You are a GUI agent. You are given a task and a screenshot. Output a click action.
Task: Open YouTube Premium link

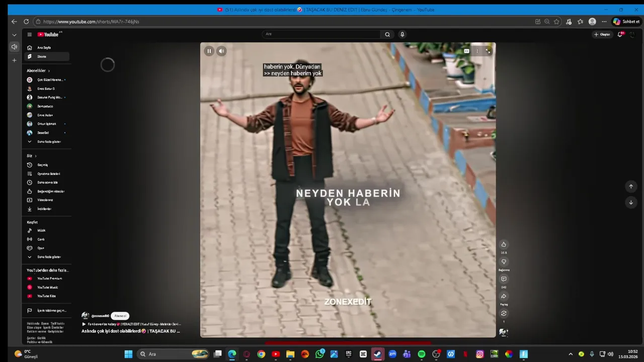click(x=46, y=279)
